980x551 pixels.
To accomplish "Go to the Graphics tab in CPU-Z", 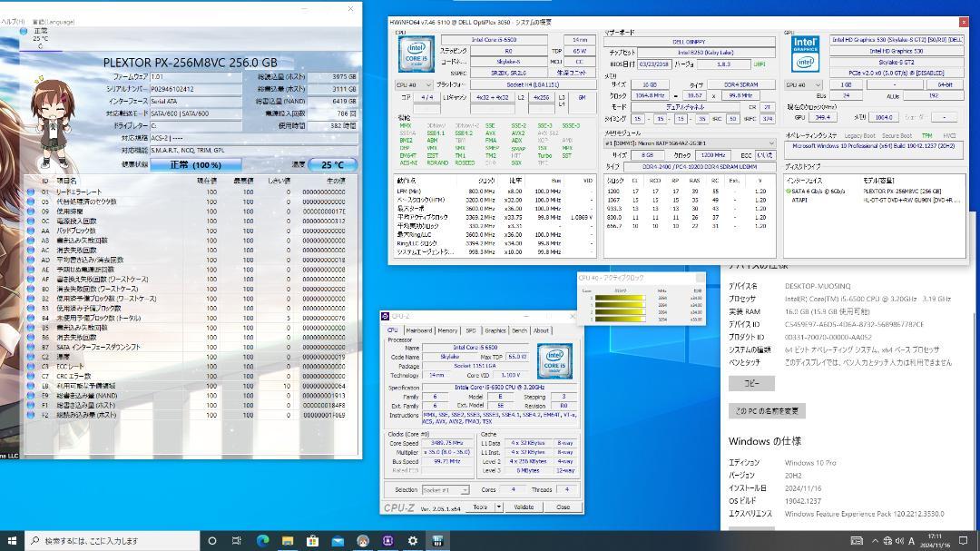I will click(x=495, y=330).
